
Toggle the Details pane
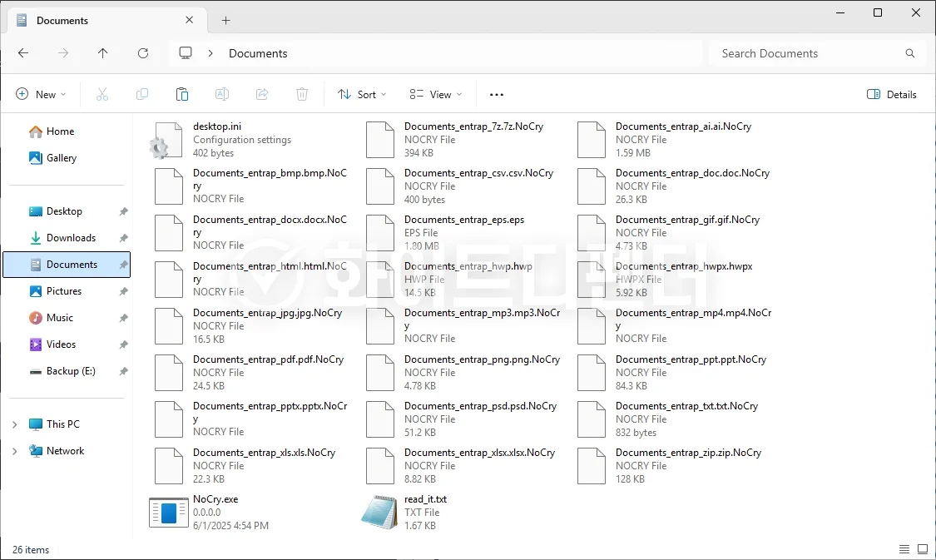892,95
